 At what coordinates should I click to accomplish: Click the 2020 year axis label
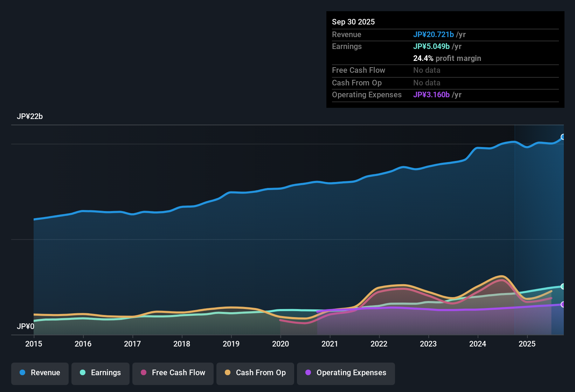tap(281, 344)
